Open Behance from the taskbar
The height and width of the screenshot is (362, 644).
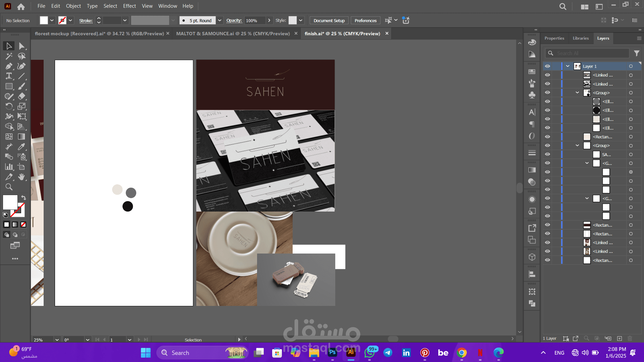[443, 353]
